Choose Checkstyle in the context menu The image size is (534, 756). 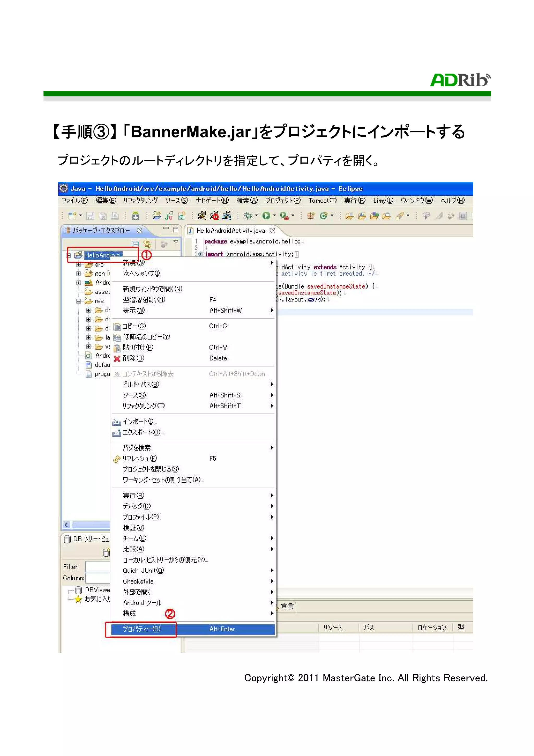click(193, 582)
